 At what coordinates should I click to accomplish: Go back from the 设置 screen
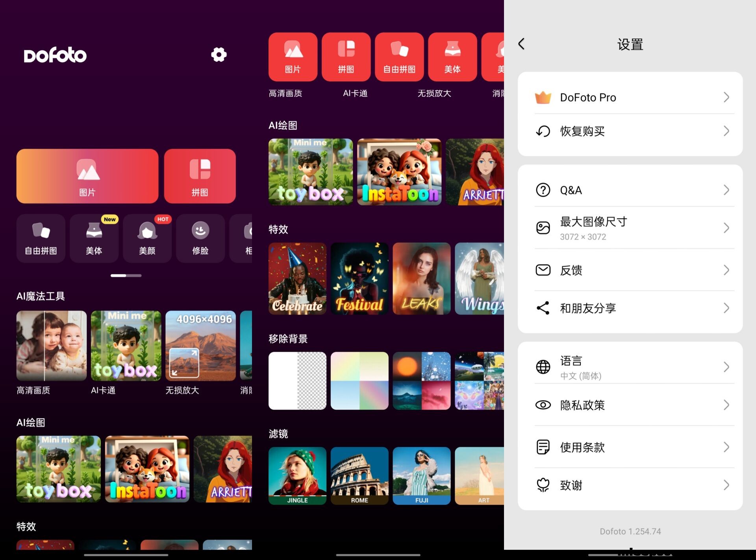[521, 44]
